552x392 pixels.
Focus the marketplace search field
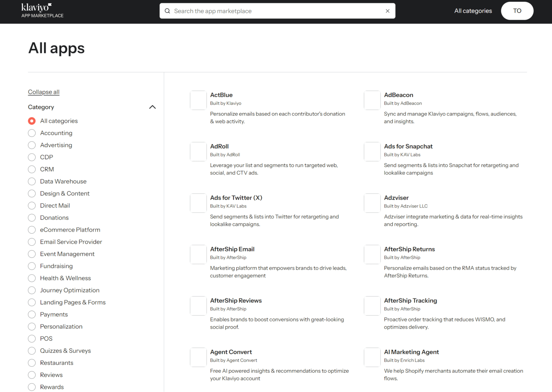pyautogui.click(x=277, y=11)
